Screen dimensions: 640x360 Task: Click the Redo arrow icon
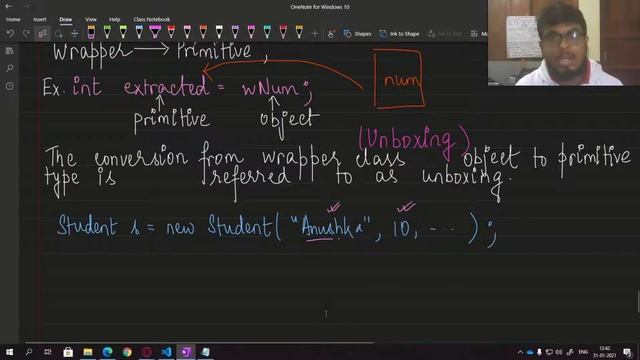tap(26, 33)
